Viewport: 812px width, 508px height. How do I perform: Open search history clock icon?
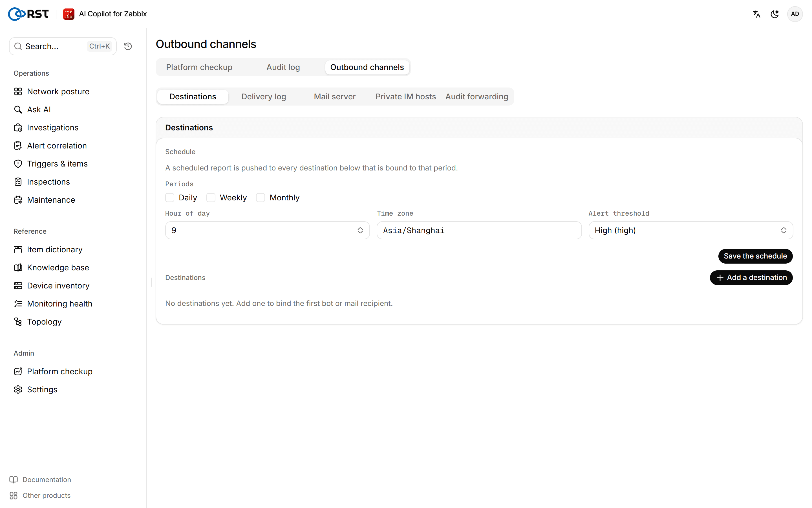click(128, 46)
